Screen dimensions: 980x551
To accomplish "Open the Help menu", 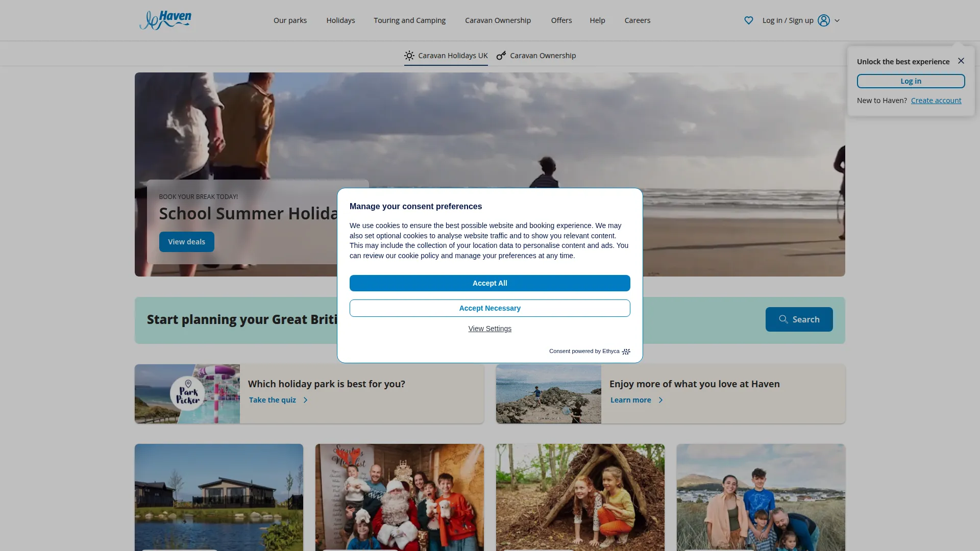I will [597, 20].
